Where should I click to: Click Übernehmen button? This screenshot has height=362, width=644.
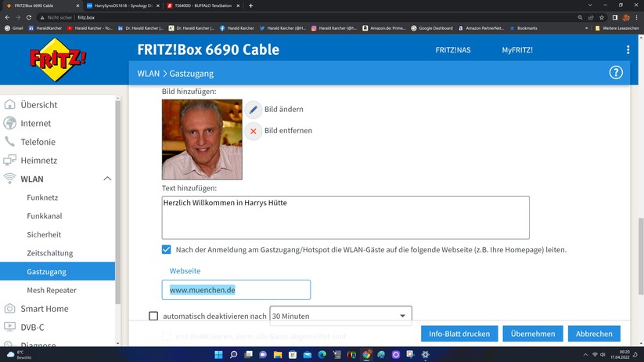tap(533, 334)
